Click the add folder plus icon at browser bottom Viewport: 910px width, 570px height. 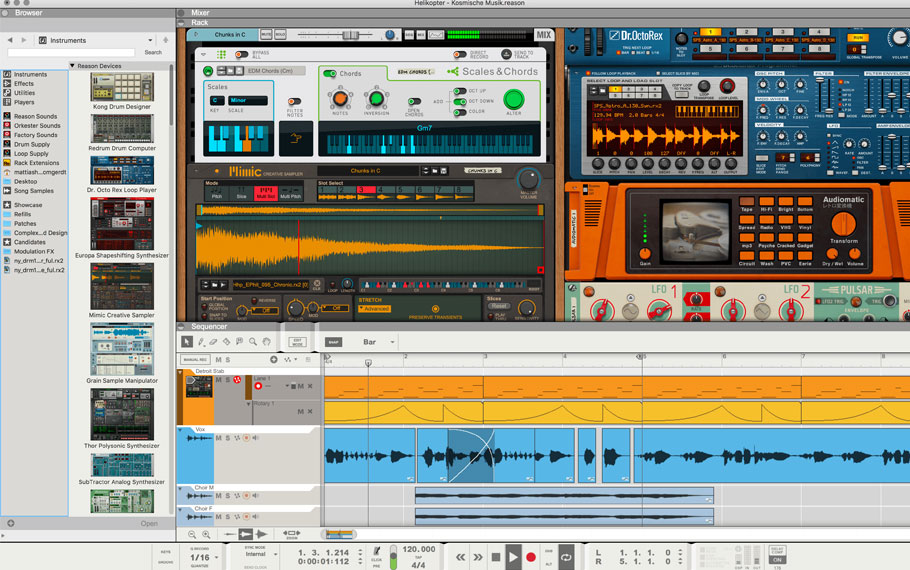[10, 523]
